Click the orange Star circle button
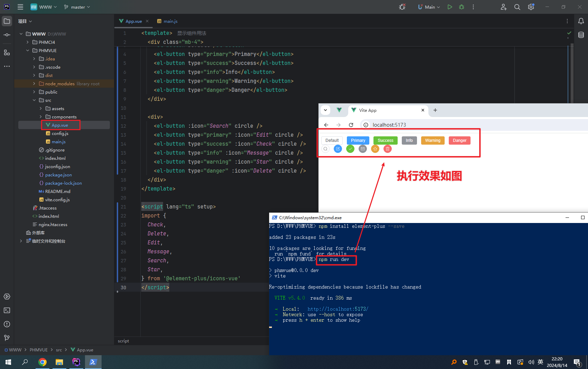This screenshot has height=369, width=588. [x=375, y=149]
